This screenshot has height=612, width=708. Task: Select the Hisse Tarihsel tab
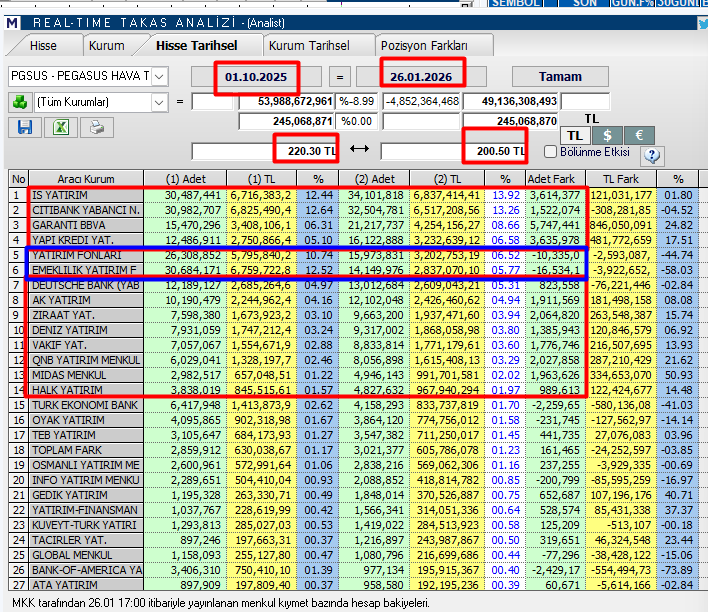click(197, 46)
